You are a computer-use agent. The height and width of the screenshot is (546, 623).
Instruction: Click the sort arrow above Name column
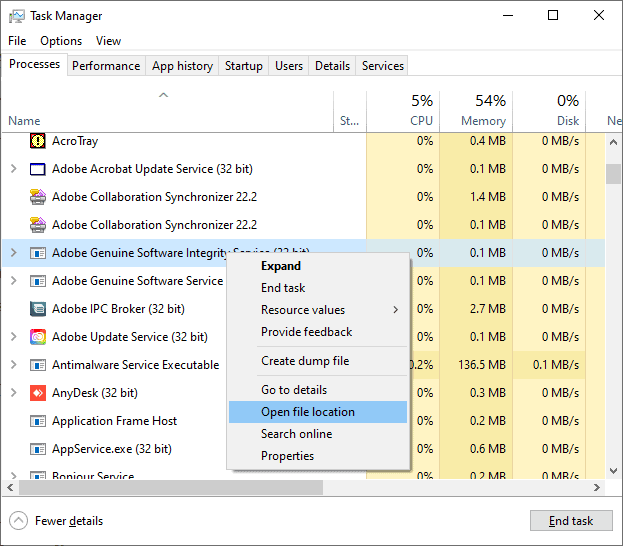click(x=163, y=95)
